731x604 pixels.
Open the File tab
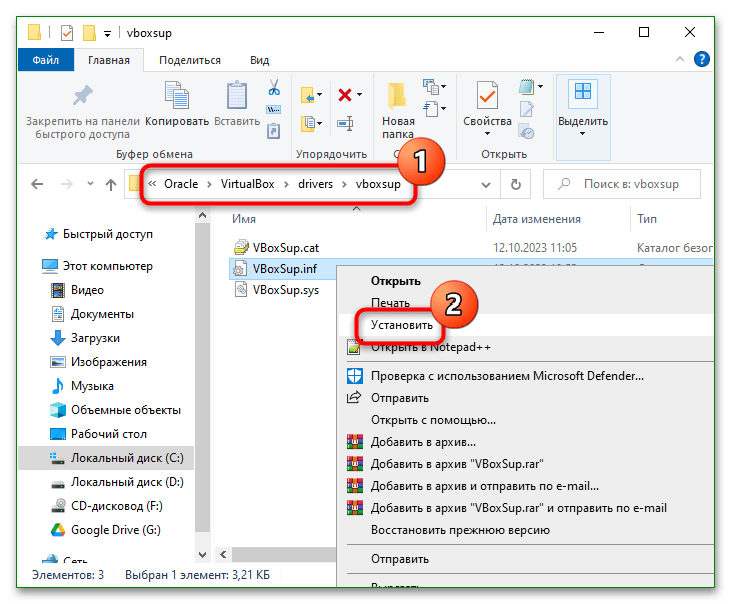coord(46,60)
